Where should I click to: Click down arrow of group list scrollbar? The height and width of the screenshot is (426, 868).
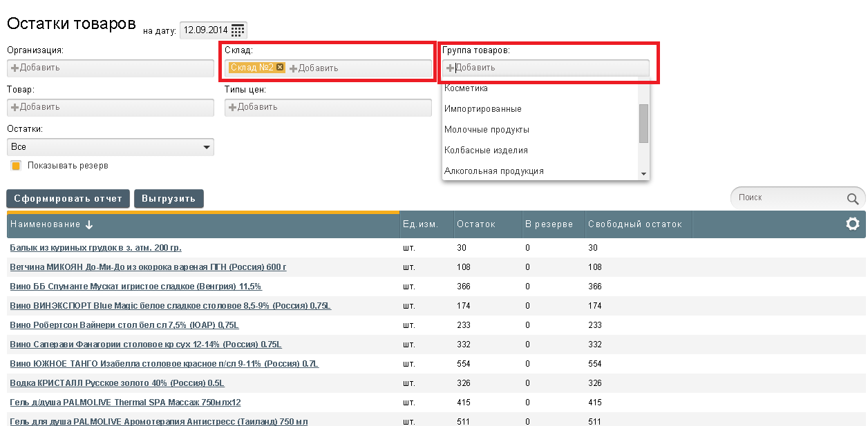[643, 174]
